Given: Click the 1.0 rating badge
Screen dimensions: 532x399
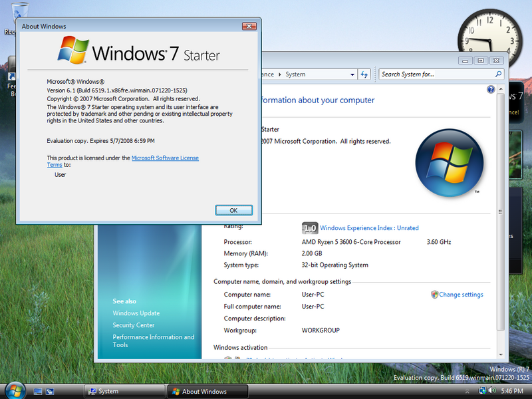Looking at the screenshot, I should (309, 228).
